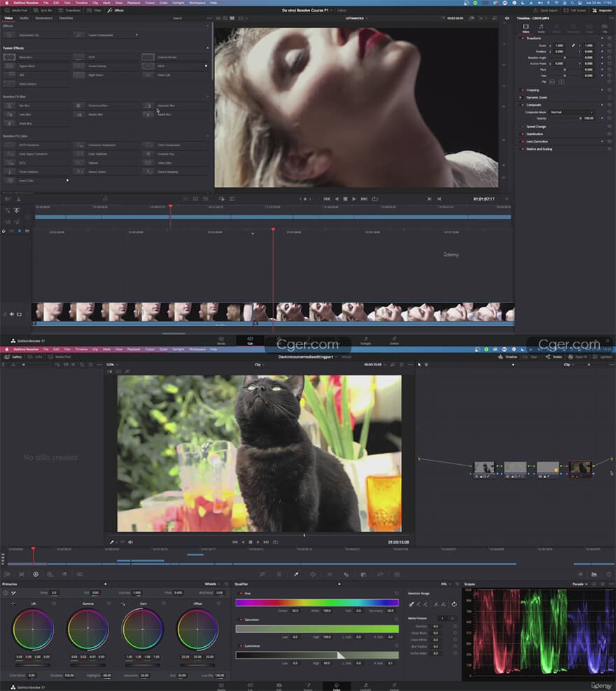Screen dimensions: 616x691
Task: Open Playback menu in top window
Action: coord(134,3)
